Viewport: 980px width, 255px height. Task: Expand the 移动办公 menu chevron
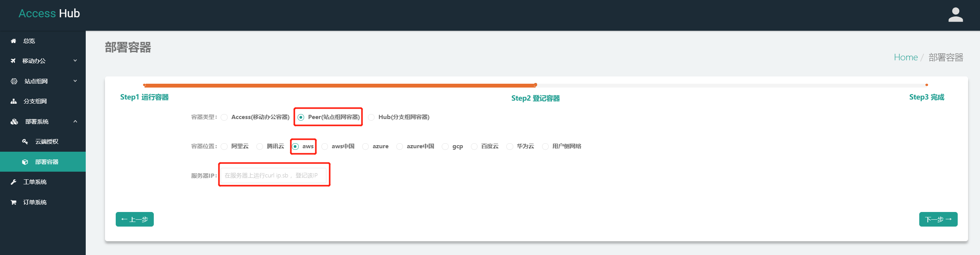tap(75, 61)
